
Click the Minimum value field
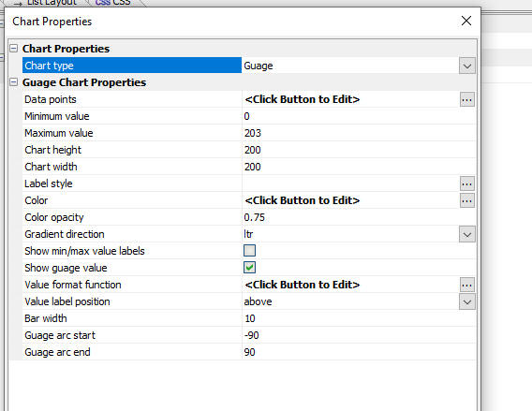pyautogui.click(x=359, y=116)
